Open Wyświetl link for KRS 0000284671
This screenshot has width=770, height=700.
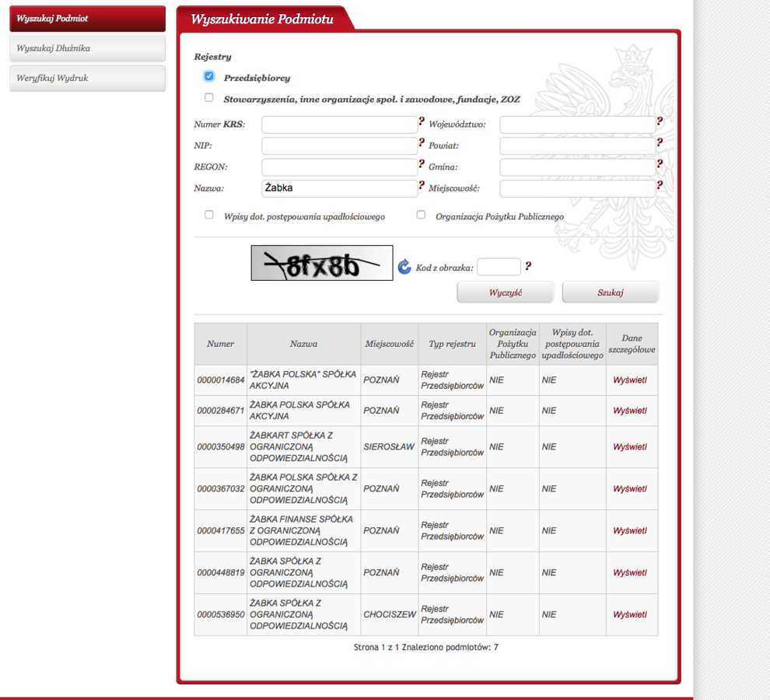(630, 411)
